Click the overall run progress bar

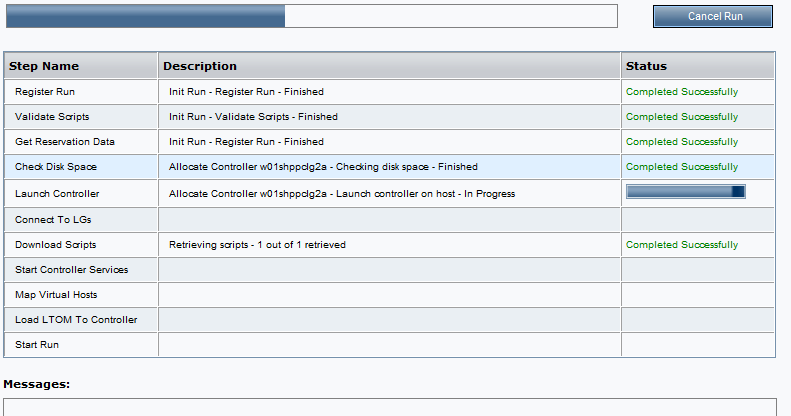point(312,16)
